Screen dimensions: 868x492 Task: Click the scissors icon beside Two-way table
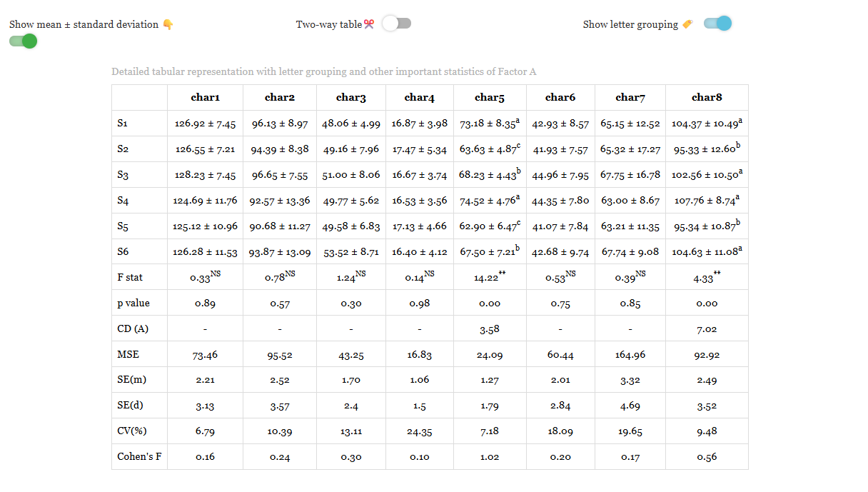point(369,24)
